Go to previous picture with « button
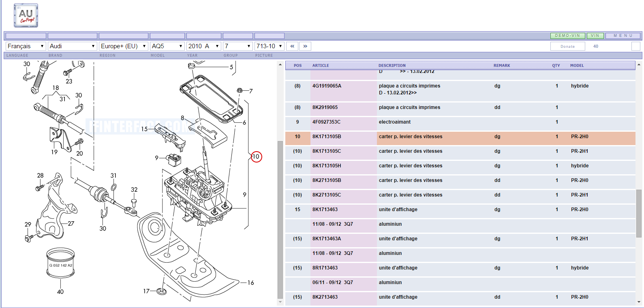644x308 pixels. [292, 46]
